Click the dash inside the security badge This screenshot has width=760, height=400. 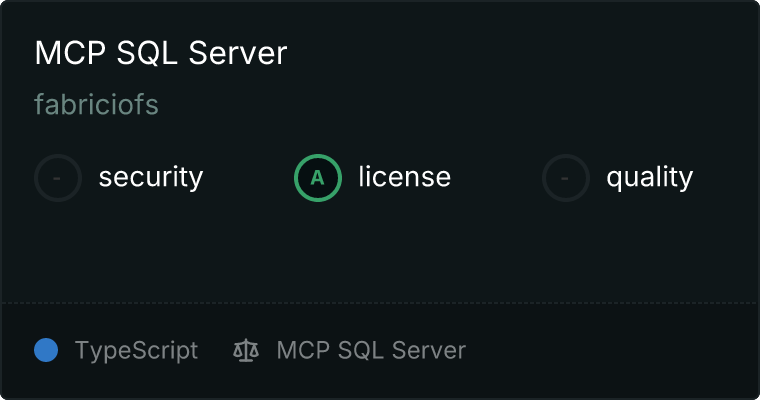coord(58,178)
